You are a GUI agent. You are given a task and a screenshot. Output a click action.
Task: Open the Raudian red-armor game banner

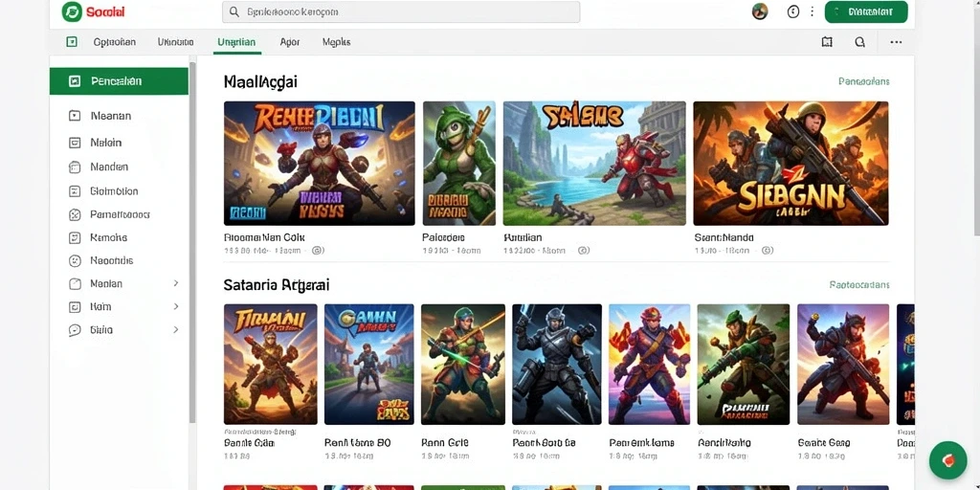click(594, 163)
